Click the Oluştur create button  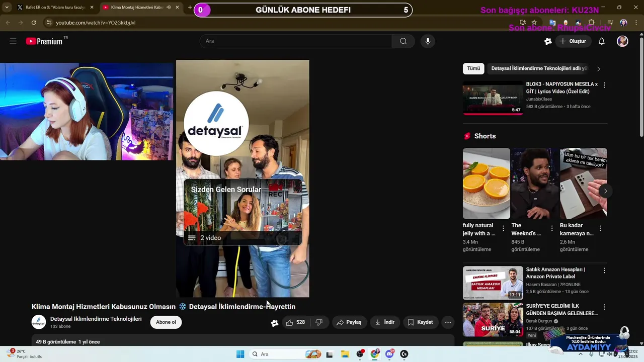[573, 41]
